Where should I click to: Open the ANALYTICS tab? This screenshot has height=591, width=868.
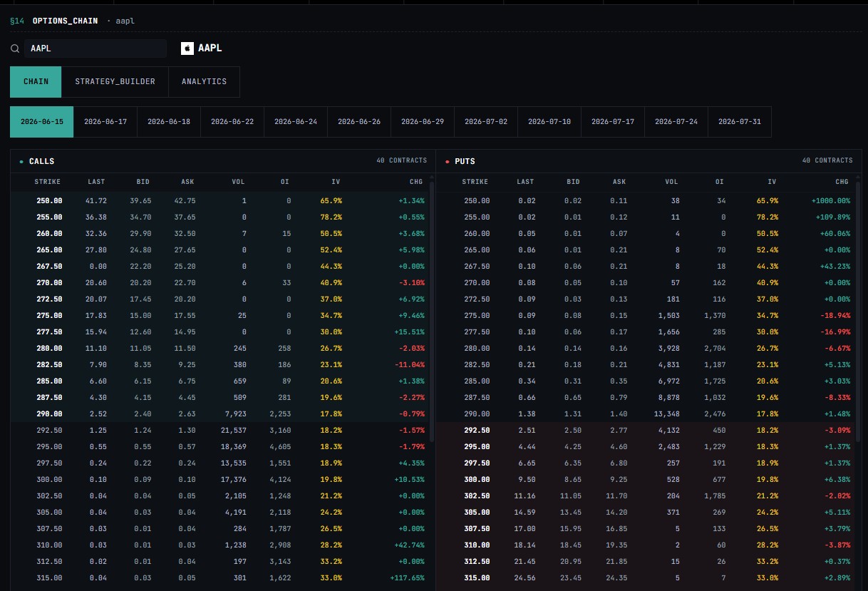coord(204,82)
